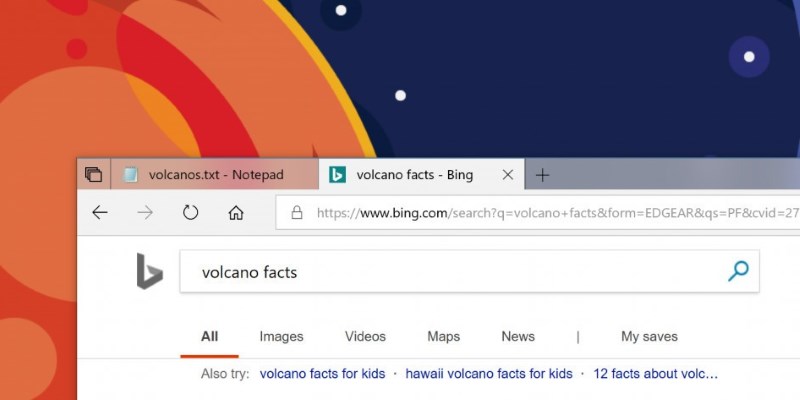The width and height of the screenshot is (800, 400).
Task: Go back with the back arrow
Action: click(99, 212)
